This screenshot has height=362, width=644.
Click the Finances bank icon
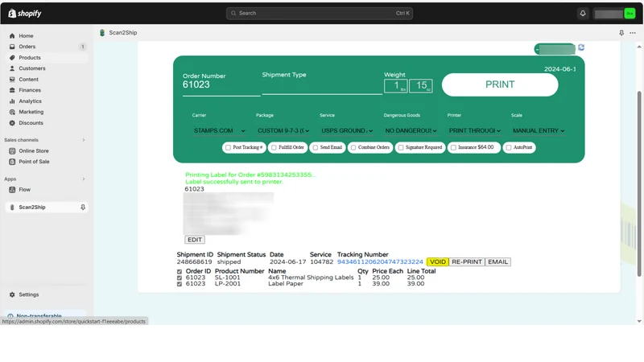pyautogui.click(x=12, y=90)
